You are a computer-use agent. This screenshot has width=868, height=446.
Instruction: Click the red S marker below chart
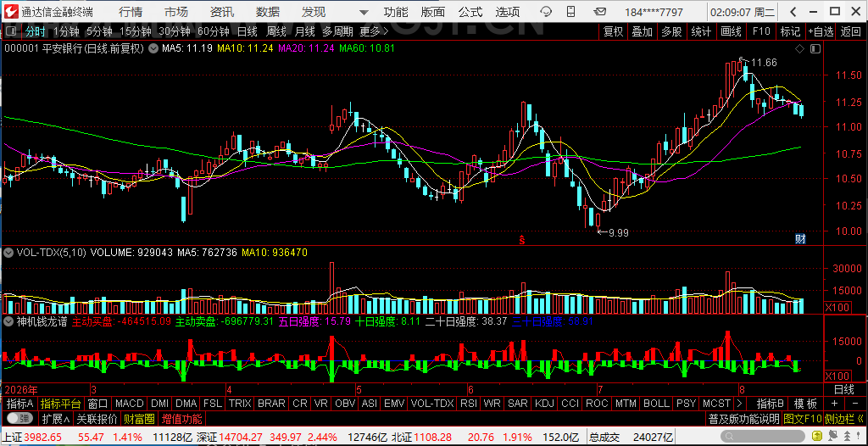tap(521, 239)
